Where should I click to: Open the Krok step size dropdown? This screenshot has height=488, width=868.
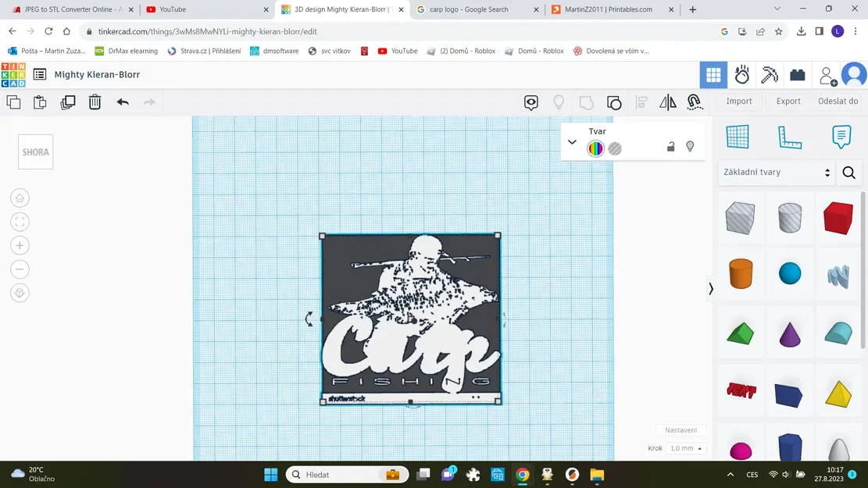coord(685,447)
